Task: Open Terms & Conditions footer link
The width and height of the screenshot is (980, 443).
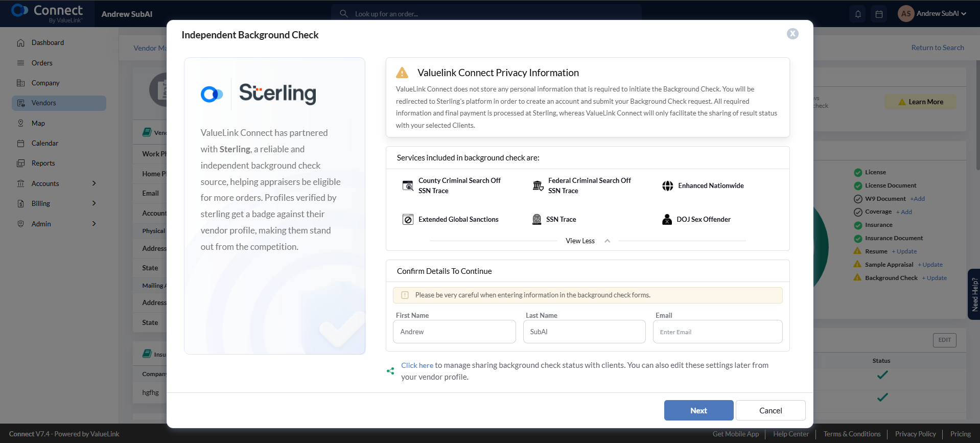Action: pos(852,434)
